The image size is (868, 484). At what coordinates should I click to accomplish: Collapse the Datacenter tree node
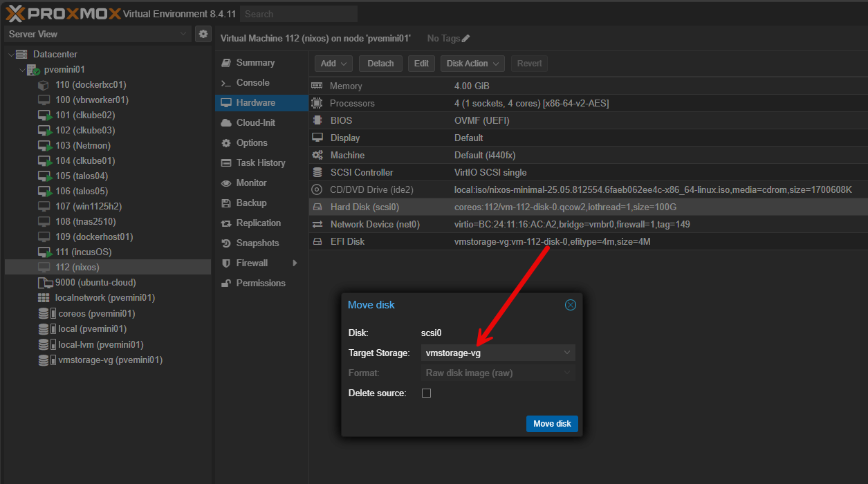tap(10, 55)
